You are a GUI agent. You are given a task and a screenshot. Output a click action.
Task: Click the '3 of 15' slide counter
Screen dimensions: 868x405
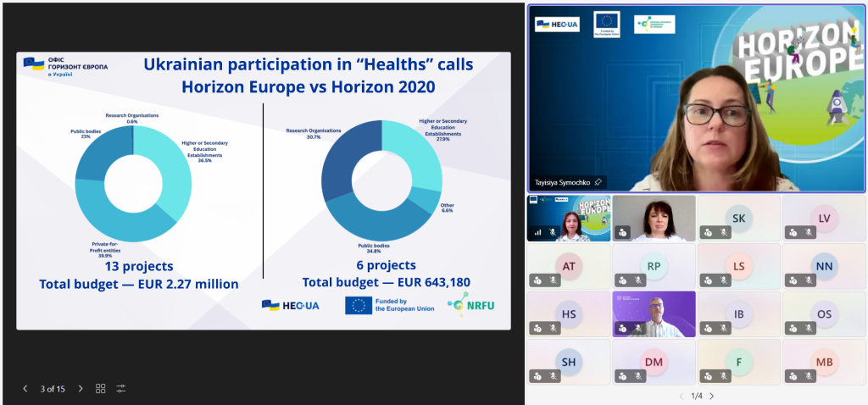point(53,389)
